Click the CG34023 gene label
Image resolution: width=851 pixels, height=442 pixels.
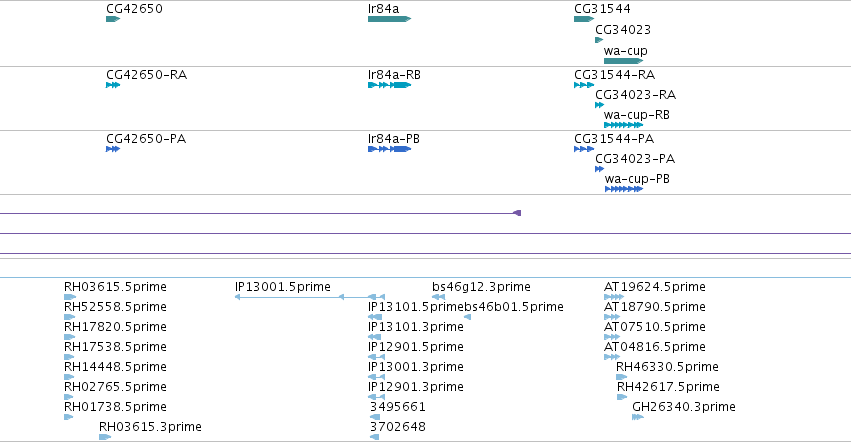click(623, 30)
